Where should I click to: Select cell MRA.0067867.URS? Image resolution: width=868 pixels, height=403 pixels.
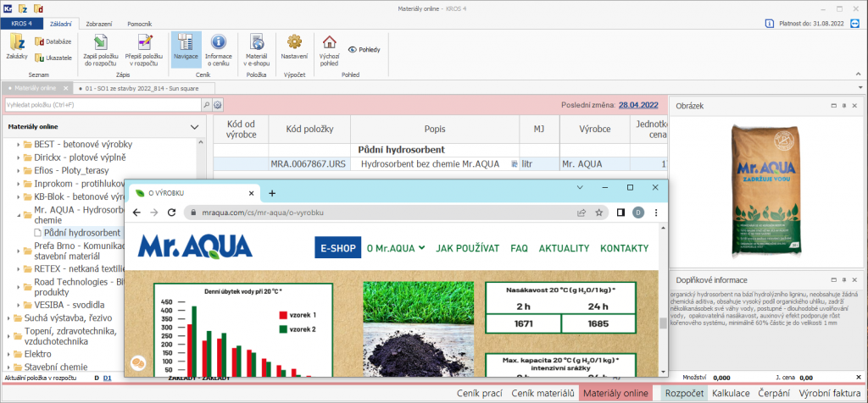309,163
